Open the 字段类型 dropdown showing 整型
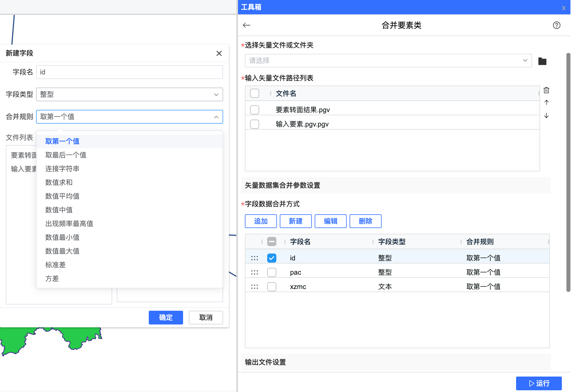The image size is (571, 392). [x=130, y=94]
